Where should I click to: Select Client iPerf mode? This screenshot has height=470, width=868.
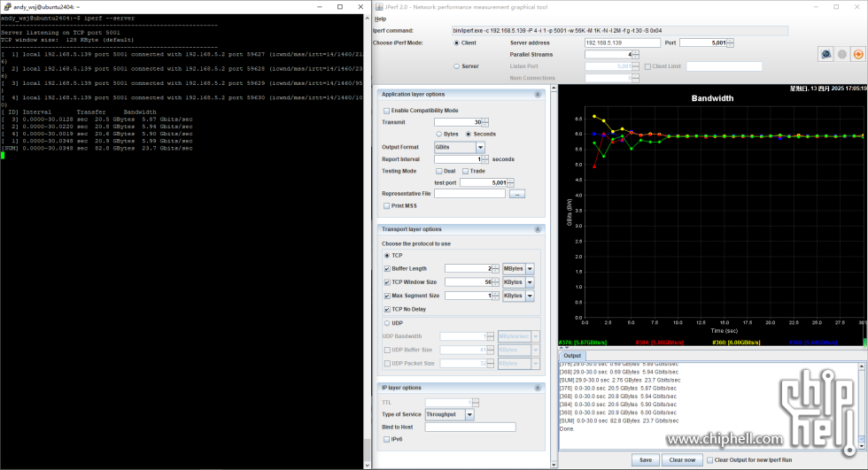click(x=457, y=42)
